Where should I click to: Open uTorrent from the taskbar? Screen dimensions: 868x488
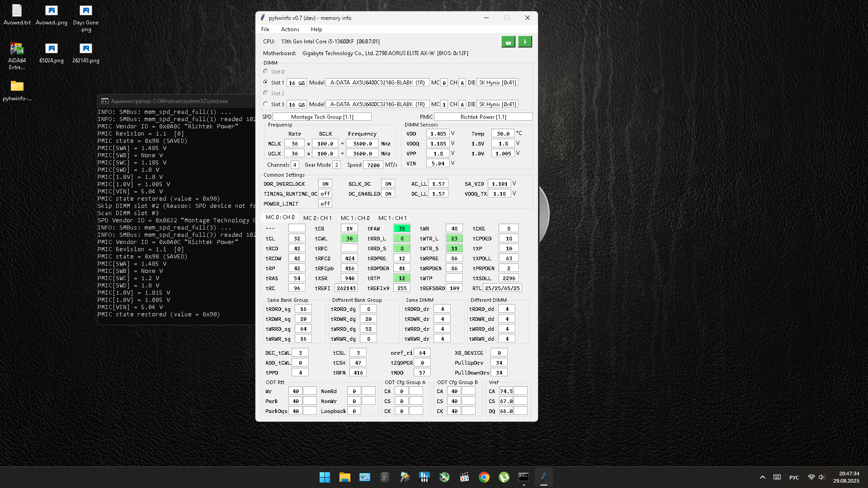[x=504, y=477]
